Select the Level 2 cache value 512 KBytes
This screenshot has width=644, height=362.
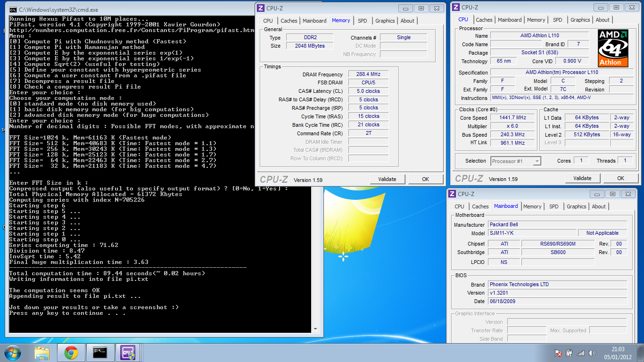pos(586,135)
